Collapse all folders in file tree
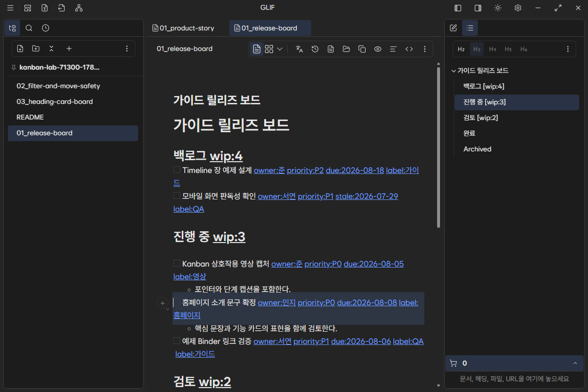This screenshot has height=392, width=588. [51, 49]
